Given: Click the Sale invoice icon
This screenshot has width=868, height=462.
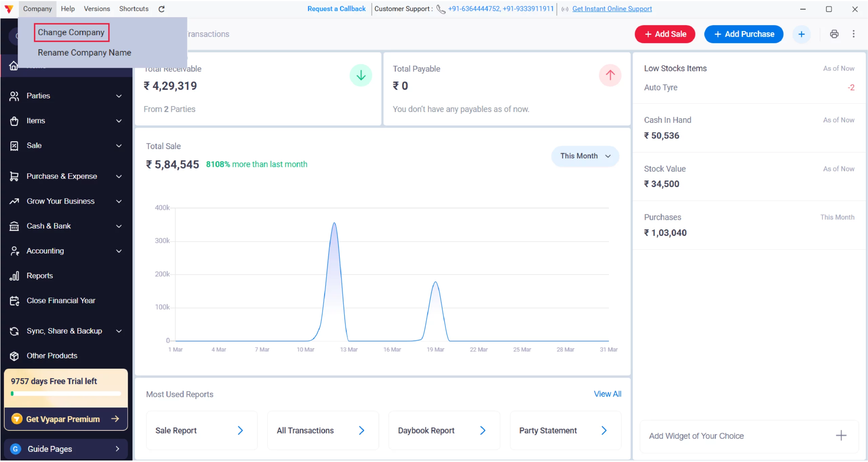Looking at the screenshot, I should tap(14, 146).
